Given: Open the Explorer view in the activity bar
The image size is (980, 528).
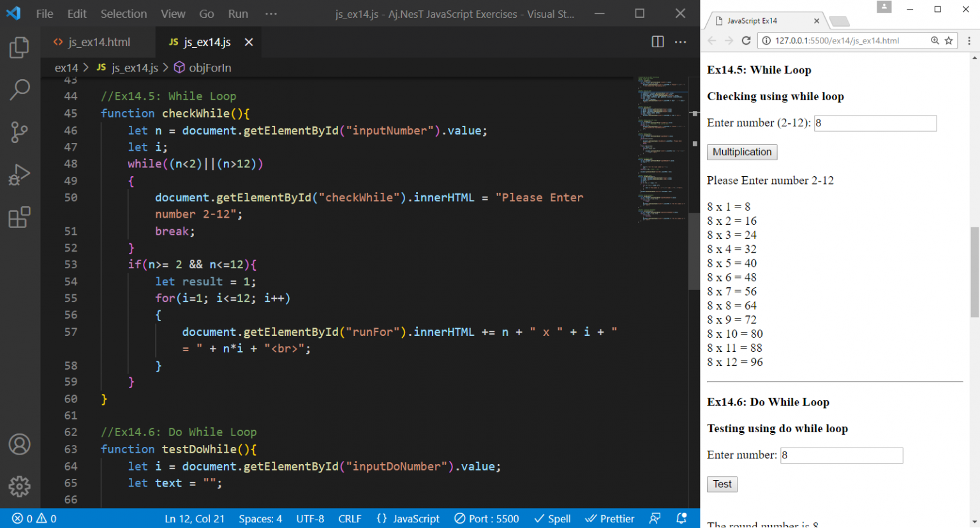Looking at the screenshot, I should [x=19, y=47].
